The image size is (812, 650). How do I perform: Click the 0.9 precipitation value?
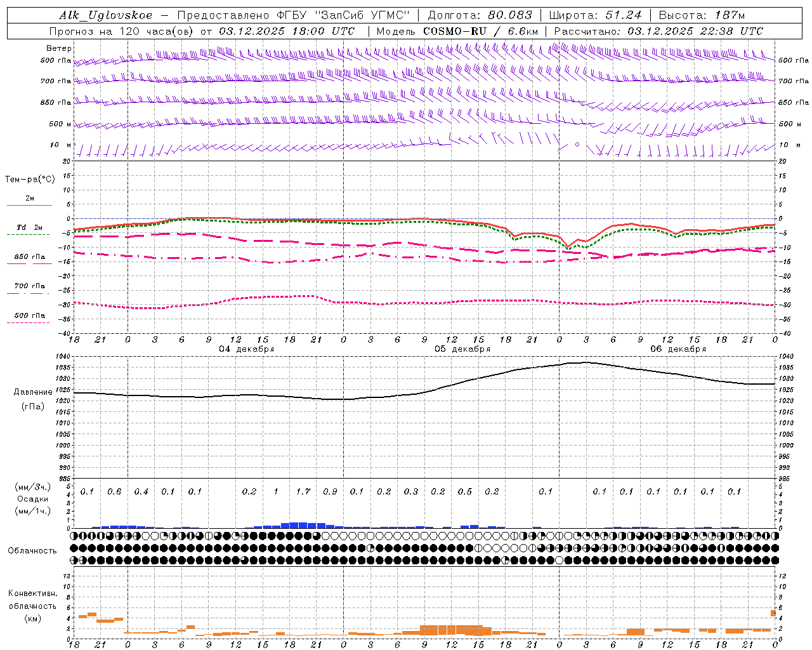330,492
